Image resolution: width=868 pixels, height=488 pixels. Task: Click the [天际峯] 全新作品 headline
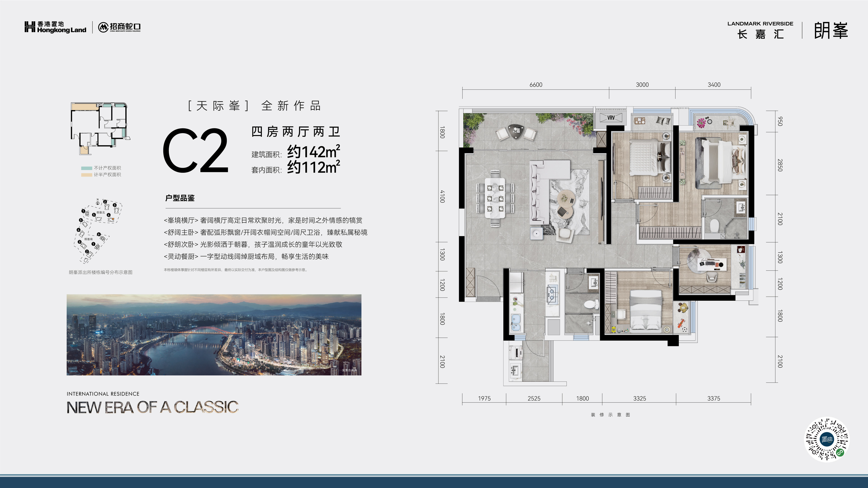coord(254,106)
